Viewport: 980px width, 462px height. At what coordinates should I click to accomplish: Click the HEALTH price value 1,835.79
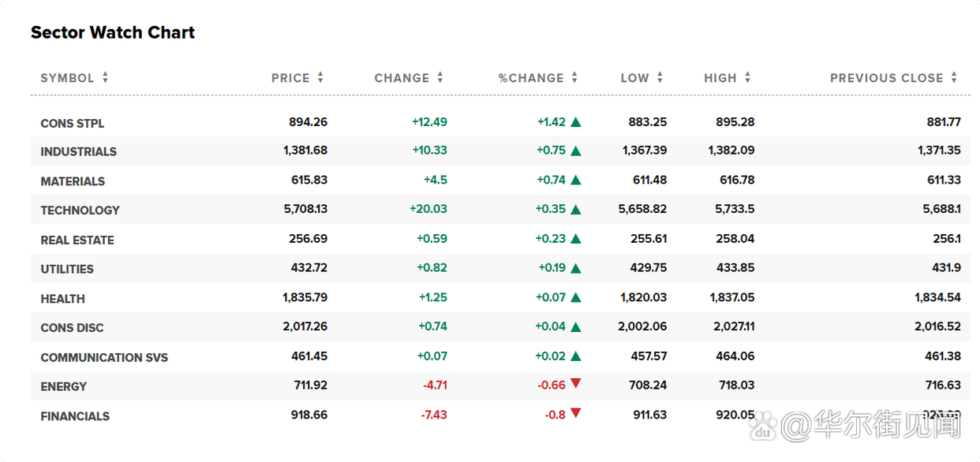pos(305,298)
